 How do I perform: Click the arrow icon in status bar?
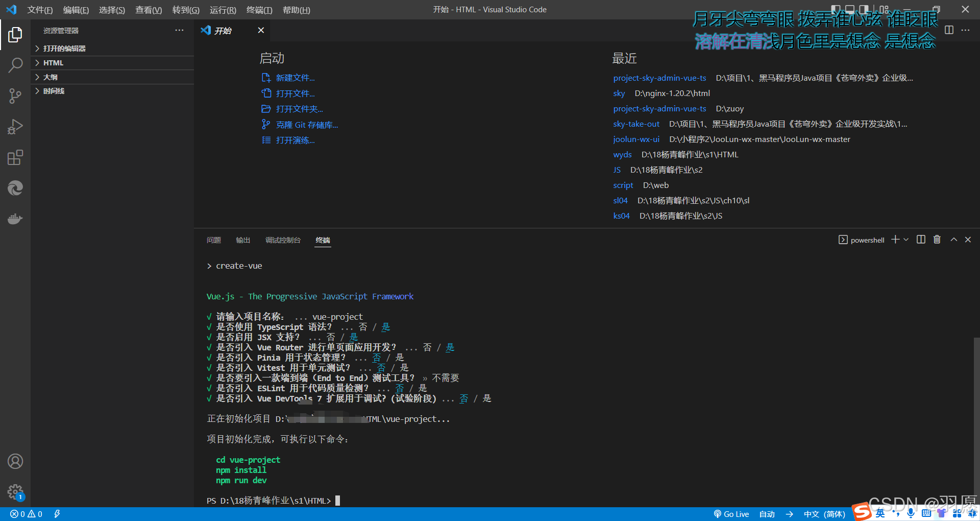(x=790, y=514)
